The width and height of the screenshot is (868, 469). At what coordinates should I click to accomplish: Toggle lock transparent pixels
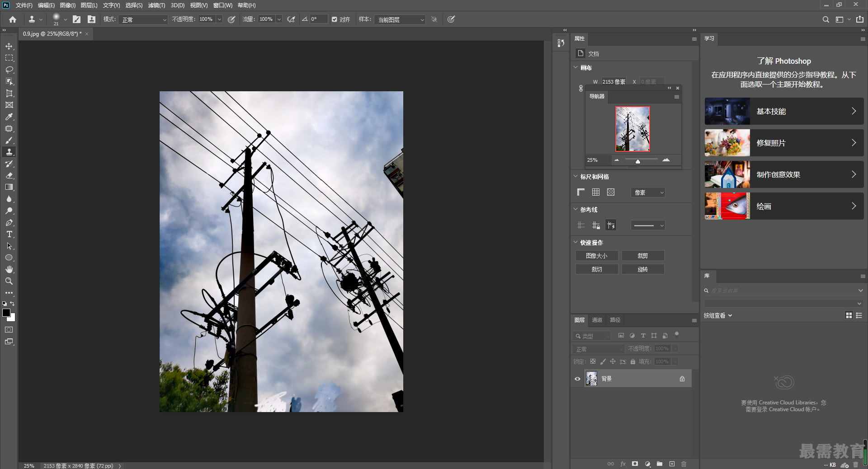(x=593, y=361)
